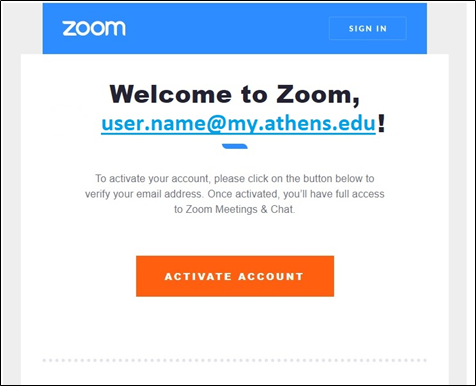Image resolution: width=476 pixels, height=386 pixels.
Task: Click the word ACCOUNT on the orange button
Action: click(x=271, y=276)
